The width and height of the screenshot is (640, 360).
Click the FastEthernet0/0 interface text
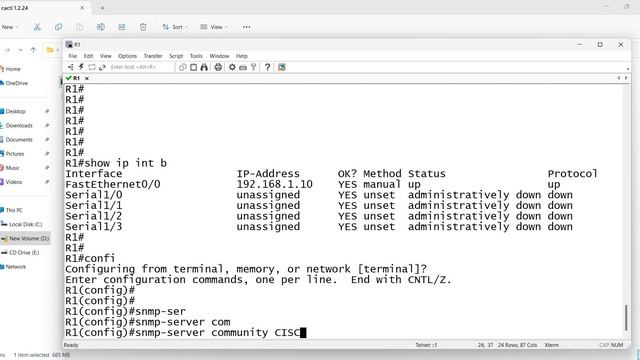pos(113,184)
